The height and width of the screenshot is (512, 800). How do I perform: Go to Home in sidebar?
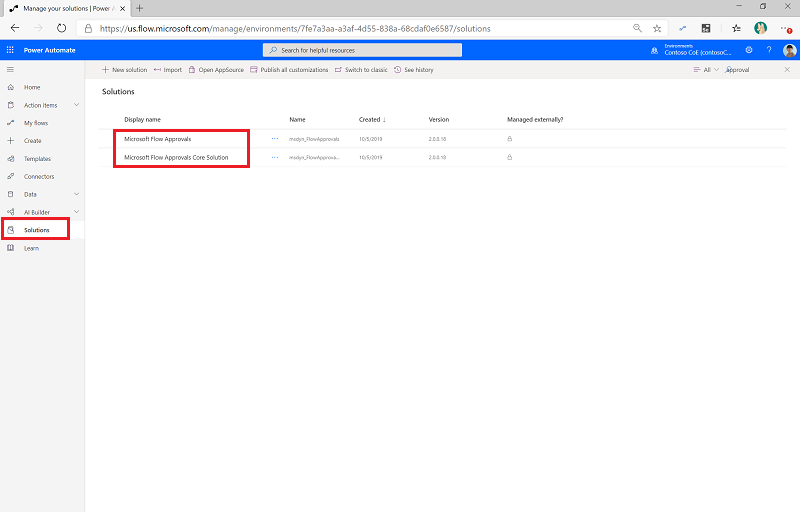pos(32,87)
